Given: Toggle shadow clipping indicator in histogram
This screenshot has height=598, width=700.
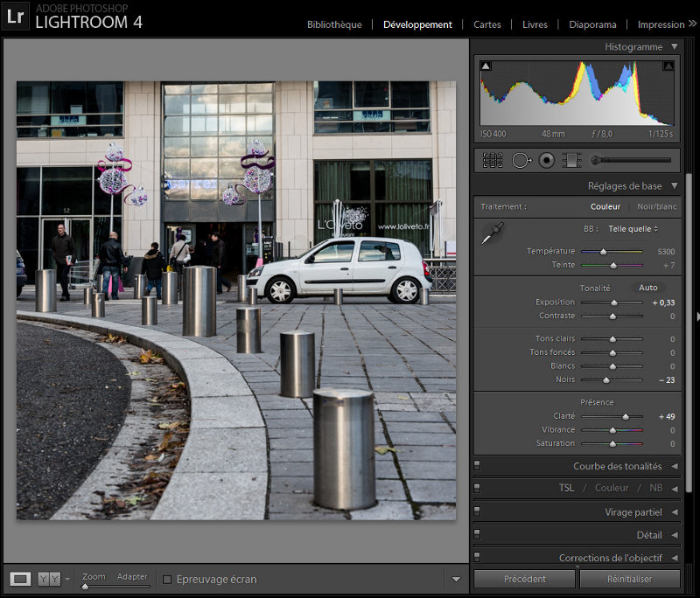Looking at the screenshot, I should [486, 66].
